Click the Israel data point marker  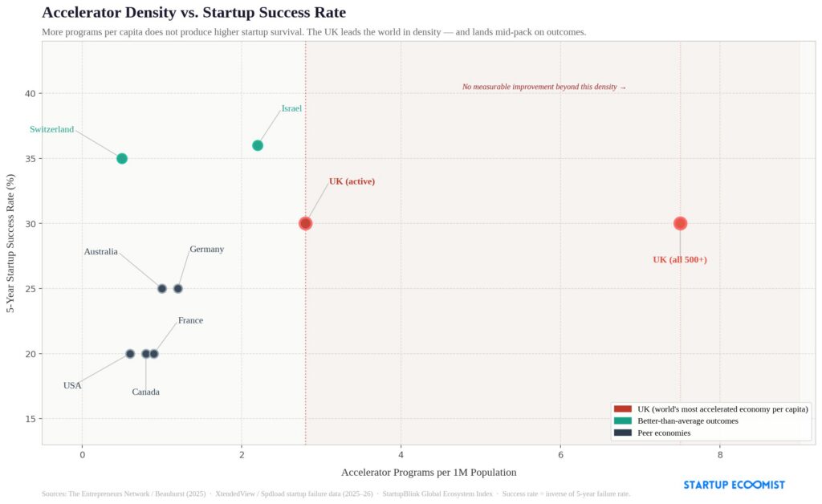pos(258,145)
